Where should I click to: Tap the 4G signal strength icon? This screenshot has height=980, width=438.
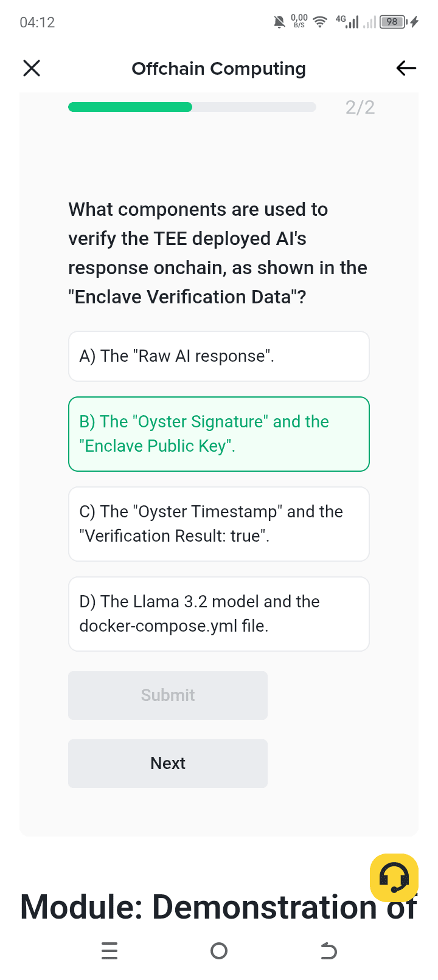(347, 22)
